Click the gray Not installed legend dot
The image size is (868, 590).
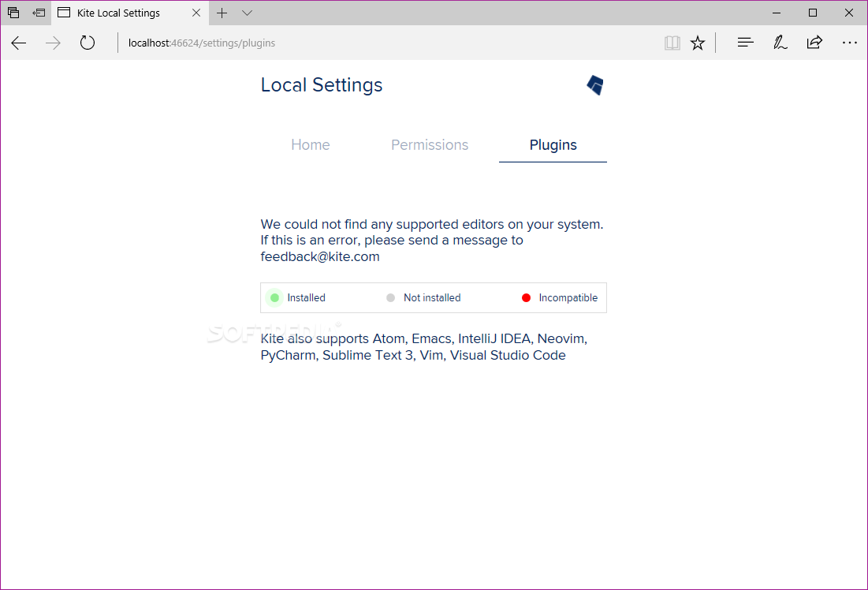point(391,298)
